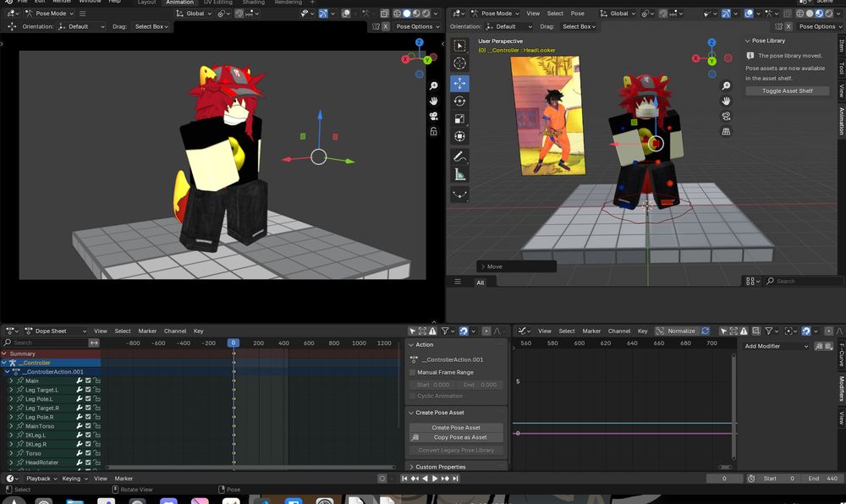Select the Cursor tool in right viewport
This screenshot has height=504, width=846.
pyautogui.click(x=459, y=63)
